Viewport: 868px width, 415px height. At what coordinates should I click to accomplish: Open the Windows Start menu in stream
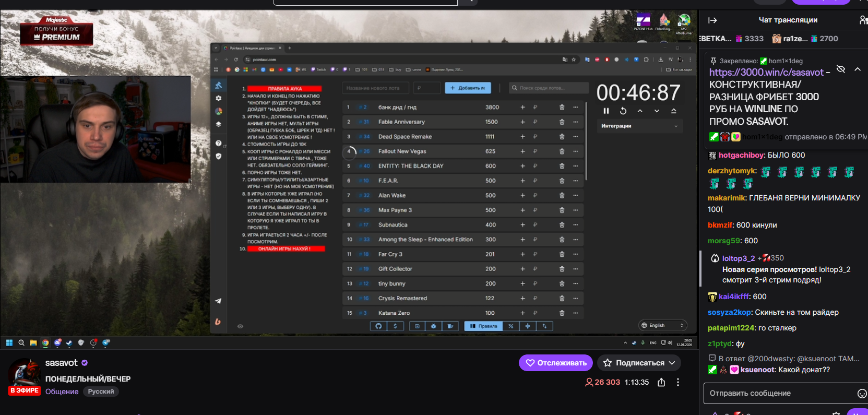[x=9, y=343]
